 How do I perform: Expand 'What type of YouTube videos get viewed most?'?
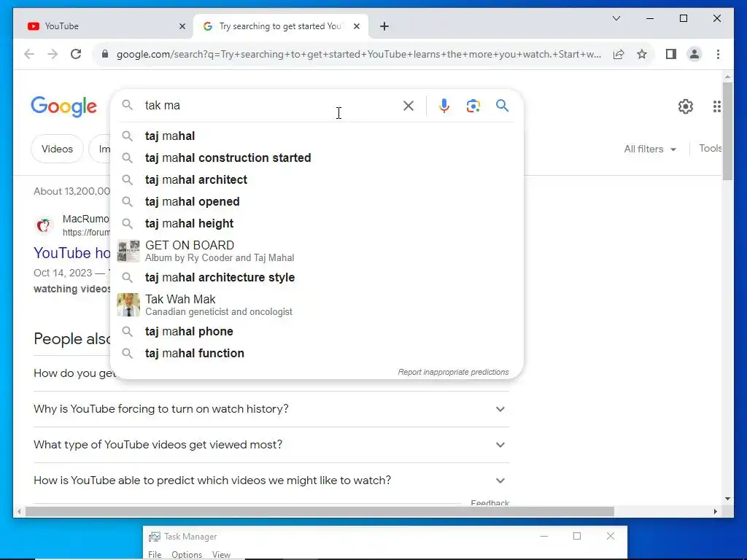(x=271, y=445)
